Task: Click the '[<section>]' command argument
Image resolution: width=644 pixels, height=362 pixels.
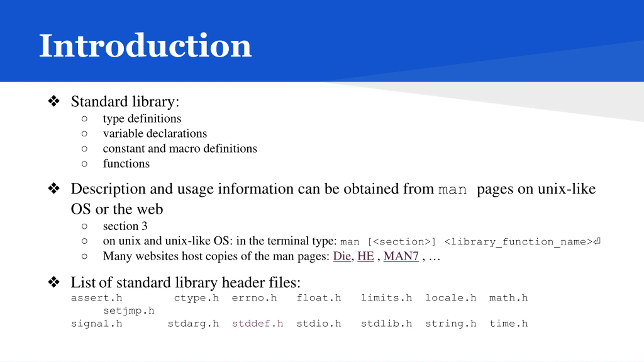Action: pos(401,242)
